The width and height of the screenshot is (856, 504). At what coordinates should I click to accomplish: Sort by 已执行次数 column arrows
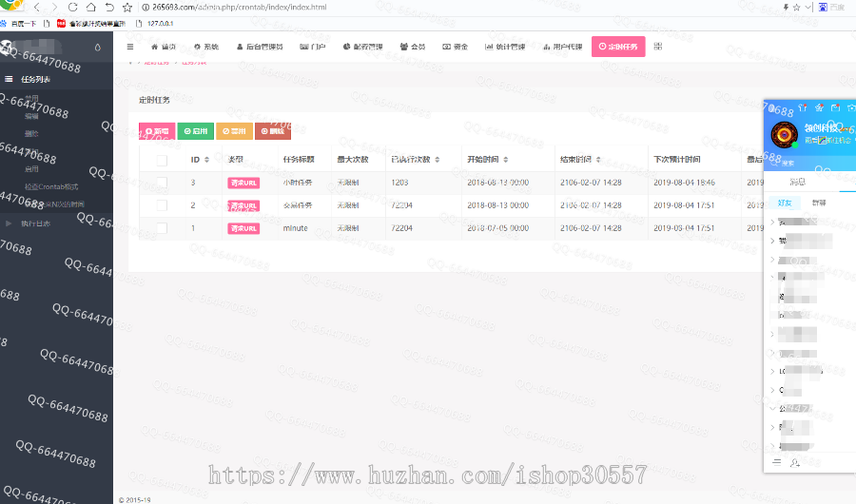[x=438, y=160]
